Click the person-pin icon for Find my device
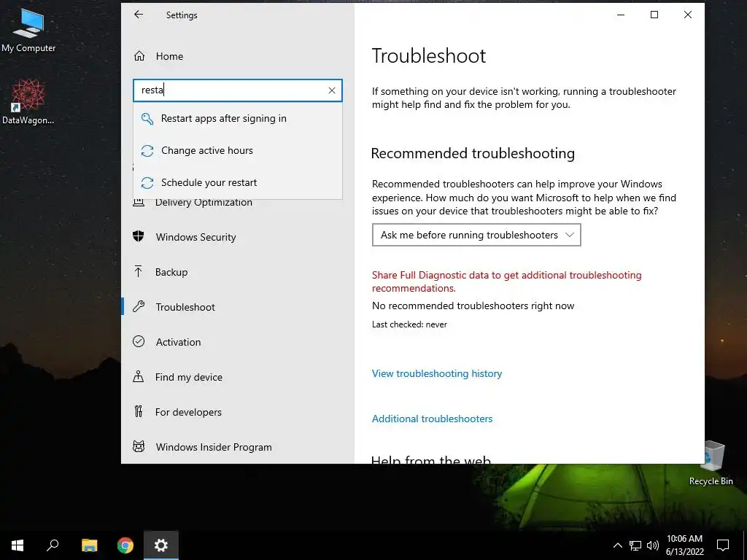The width and height of the screenshot is (747, 560). (138, 376)
